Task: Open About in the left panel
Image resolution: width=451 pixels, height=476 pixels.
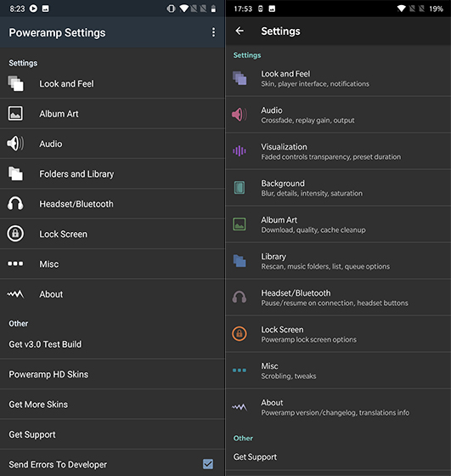Action: click(x=112, y=294)
